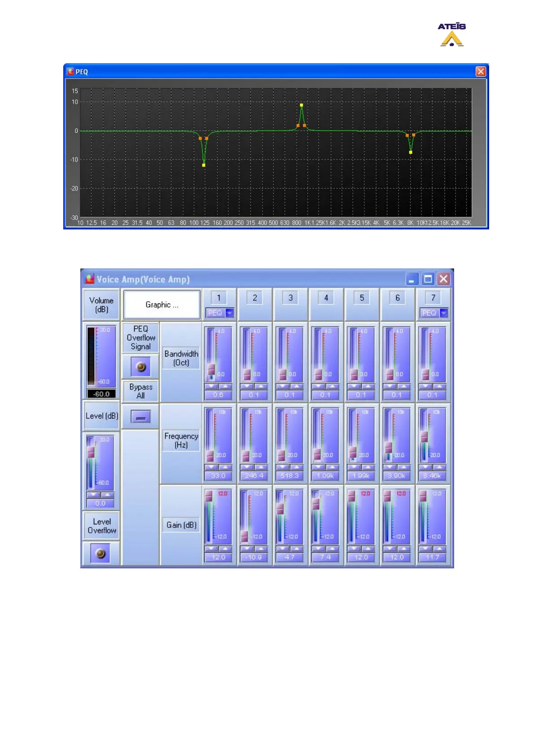Viewport: 534px width, 756px height.
Task: Select the yellow notch handle near 8K
Action: click(411, 152)
